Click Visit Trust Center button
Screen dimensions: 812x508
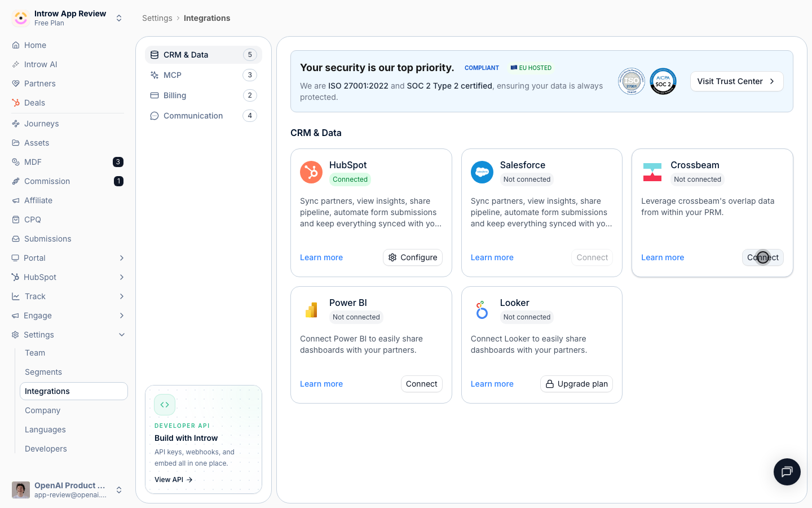(736, 81)
